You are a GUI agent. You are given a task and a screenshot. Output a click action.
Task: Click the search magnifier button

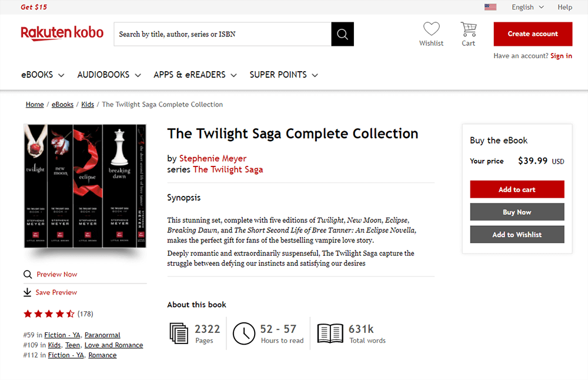pyautogui.click(x=342, y=34)
